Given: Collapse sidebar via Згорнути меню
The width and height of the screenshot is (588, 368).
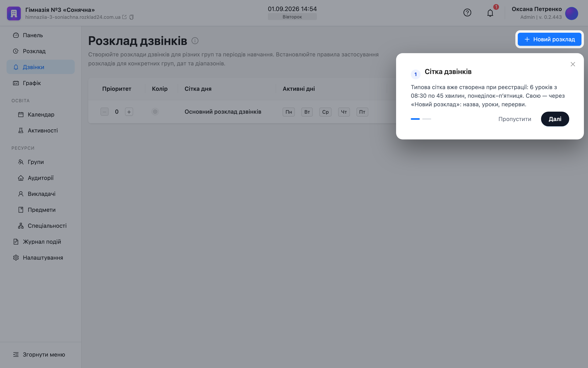Looking at the screenshot, I should (x=41, y=354).
